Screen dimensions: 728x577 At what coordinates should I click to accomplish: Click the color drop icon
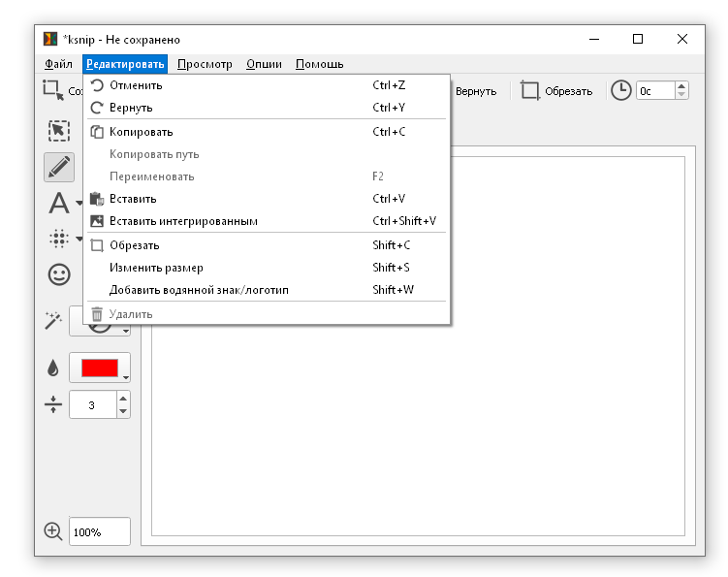(x=53, y=368)
